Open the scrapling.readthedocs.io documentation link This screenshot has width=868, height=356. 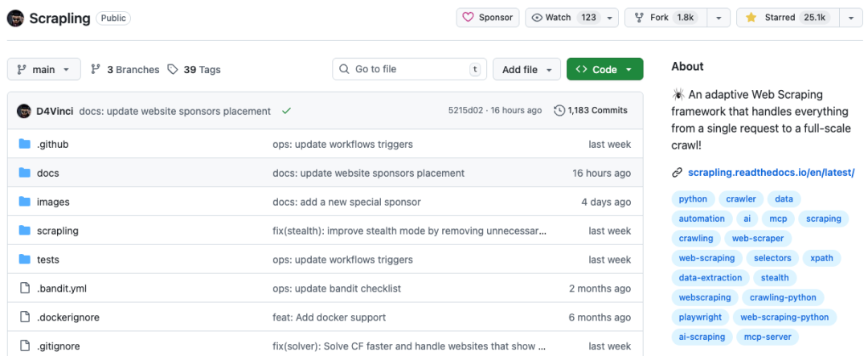(771, 173)
